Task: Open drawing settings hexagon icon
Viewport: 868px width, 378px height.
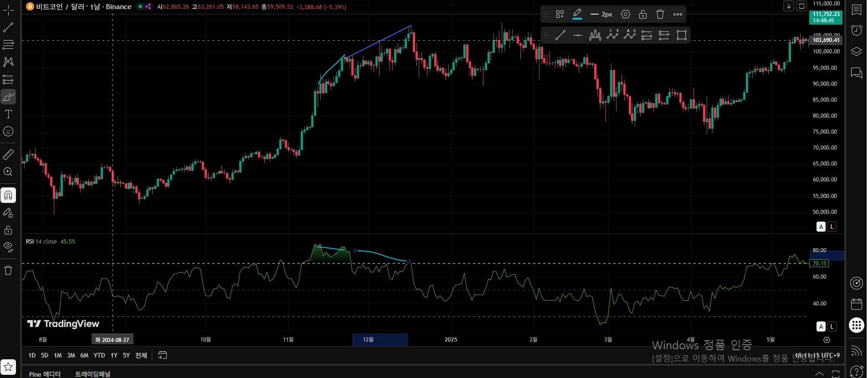Action: [626, 14]
